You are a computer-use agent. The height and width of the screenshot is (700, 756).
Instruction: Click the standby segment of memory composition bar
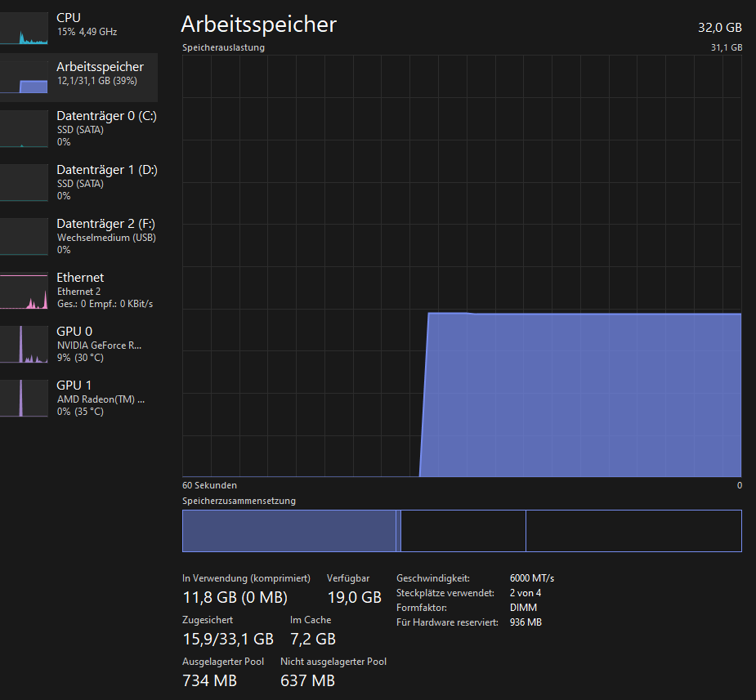[463, 531]
